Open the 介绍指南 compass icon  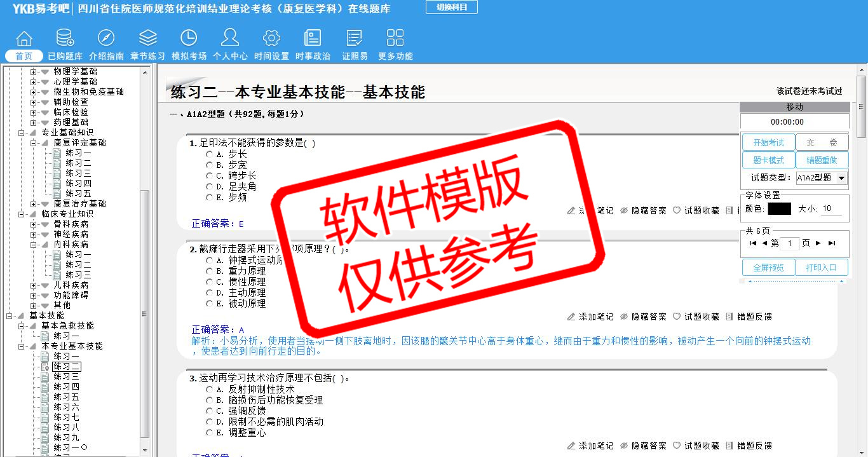tap(106, 38)
